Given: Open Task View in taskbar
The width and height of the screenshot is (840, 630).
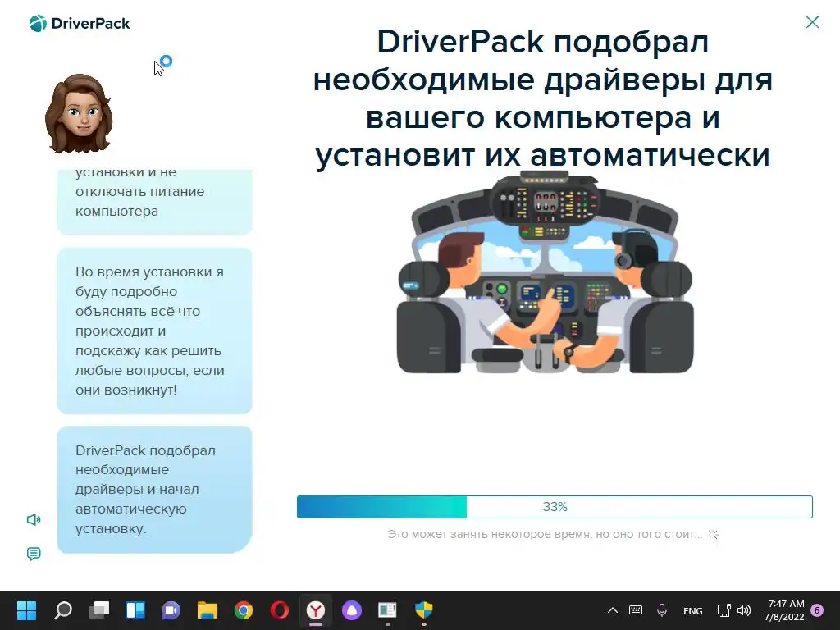Looking at the screenshot, I should 99,610.
